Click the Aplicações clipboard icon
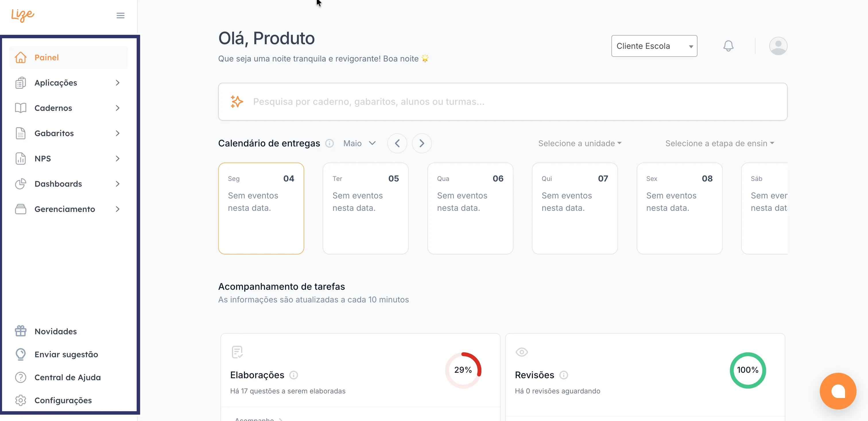868x421 pixels. coord(21,83)
